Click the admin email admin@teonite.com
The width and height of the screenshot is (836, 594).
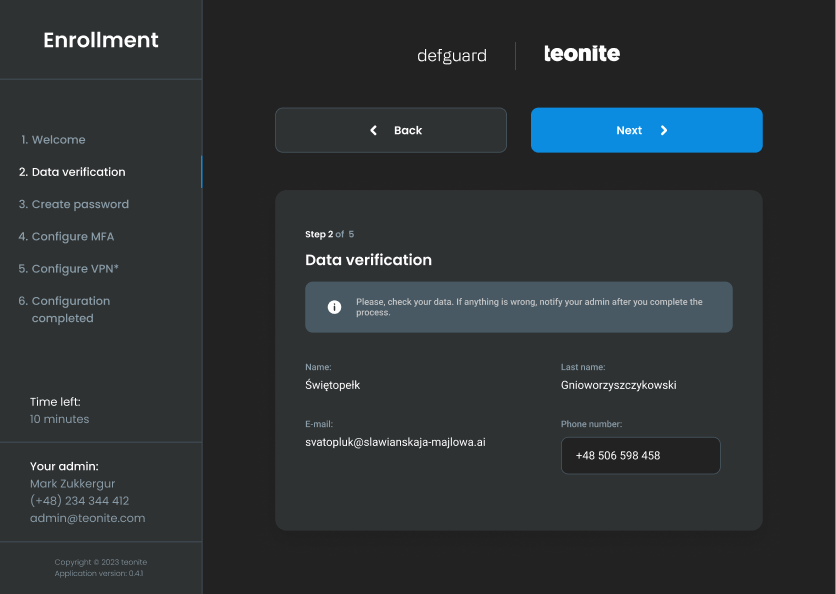coord(87,518)
